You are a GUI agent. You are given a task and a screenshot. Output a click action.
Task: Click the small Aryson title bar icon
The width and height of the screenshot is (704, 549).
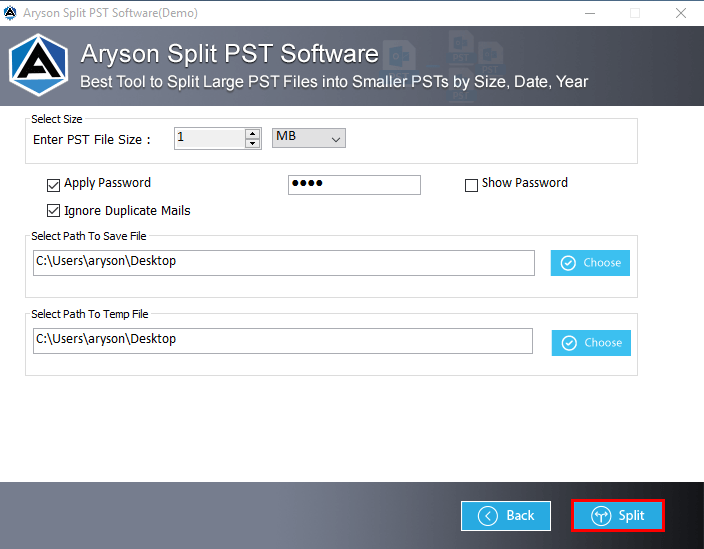(x=10, y=13)
